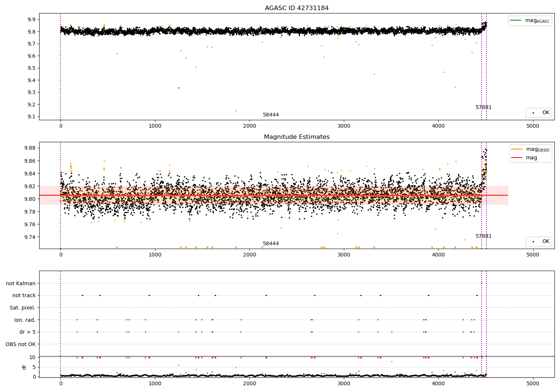Click x-axis tick '1000' under Magnitude Estimates plot
This screenshot has width=560, height=392.
(155, 255)
